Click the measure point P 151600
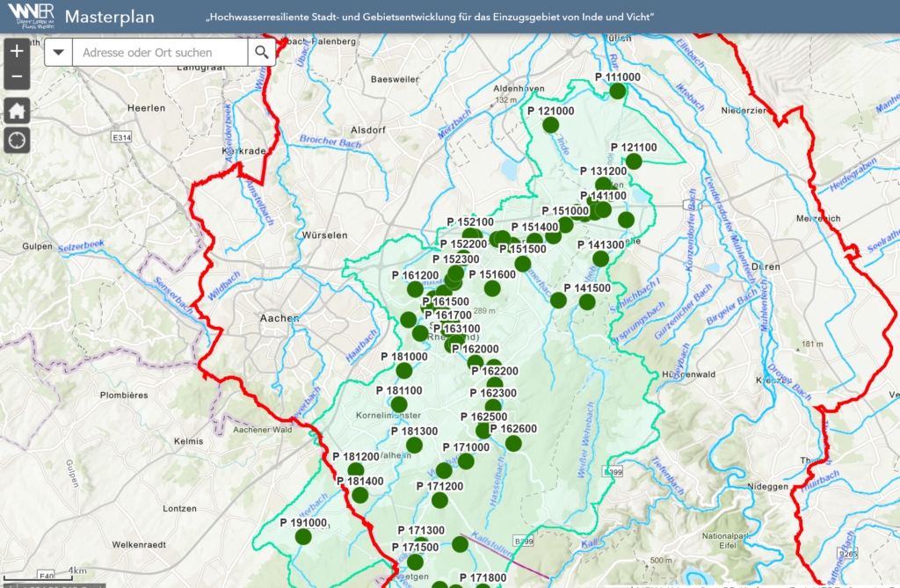 click(x=492, y=289)
